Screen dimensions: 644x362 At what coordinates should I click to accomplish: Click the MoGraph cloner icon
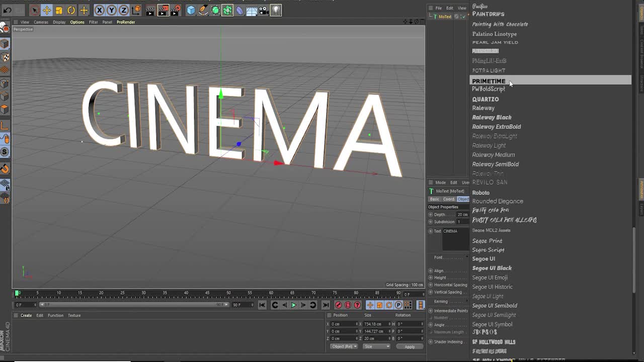tap(227, 10)
